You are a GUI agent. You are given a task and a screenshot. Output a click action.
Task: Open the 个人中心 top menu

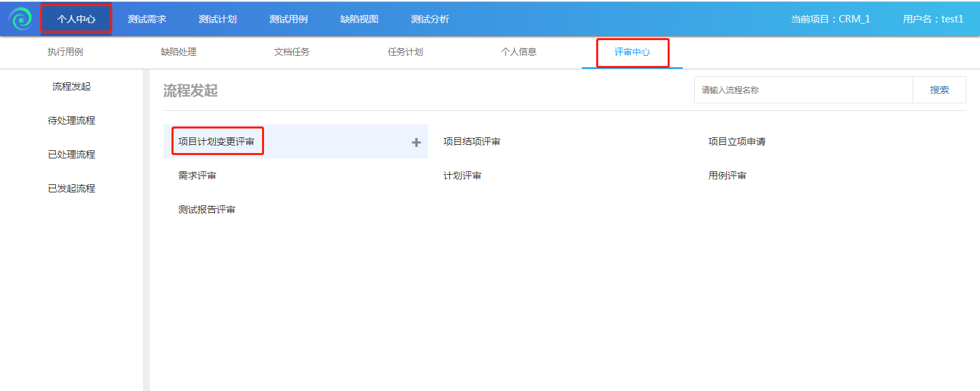point(76,19)
